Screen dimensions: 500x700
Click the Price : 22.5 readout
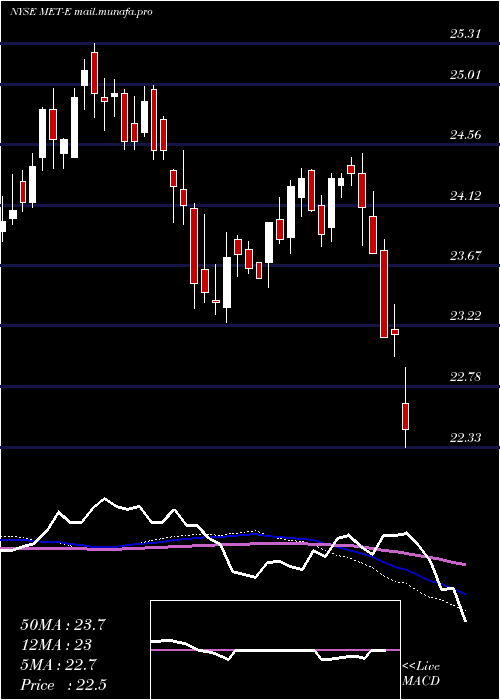click(63, 685)
